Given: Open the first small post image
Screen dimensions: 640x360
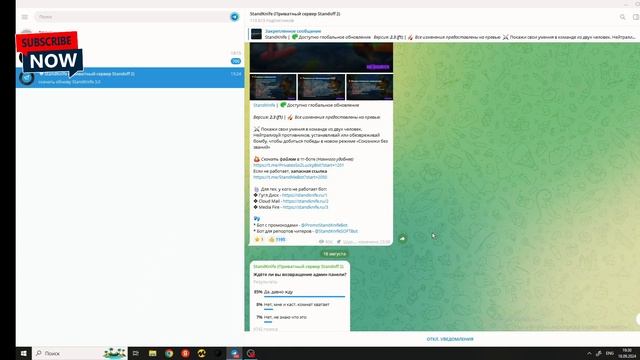Looking at the screenshot, I should pos(273,87).
